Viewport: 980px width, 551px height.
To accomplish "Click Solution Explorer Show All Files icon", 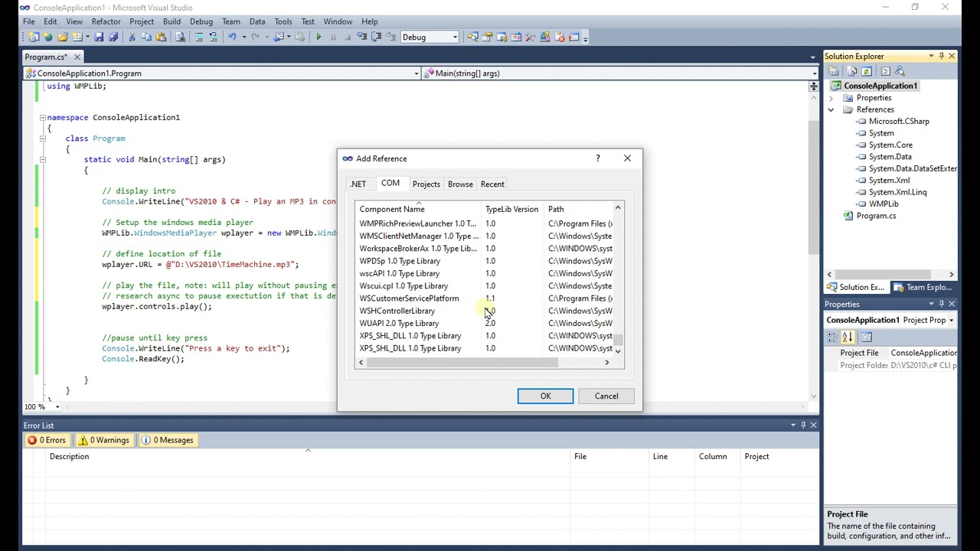I will tap(852, 71).
